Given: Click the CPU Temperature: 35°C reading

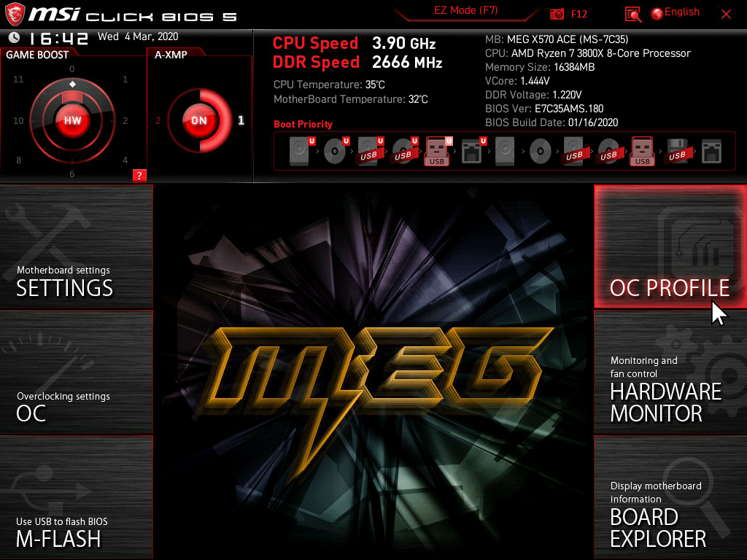Looking at the screenshot, I should point(329,85).
